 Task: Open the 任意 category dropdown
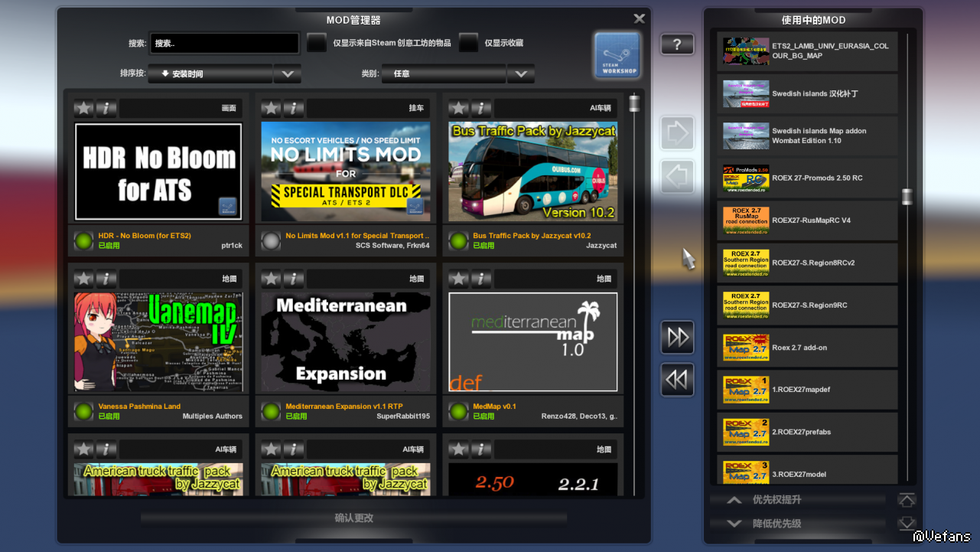coord(444,73)
